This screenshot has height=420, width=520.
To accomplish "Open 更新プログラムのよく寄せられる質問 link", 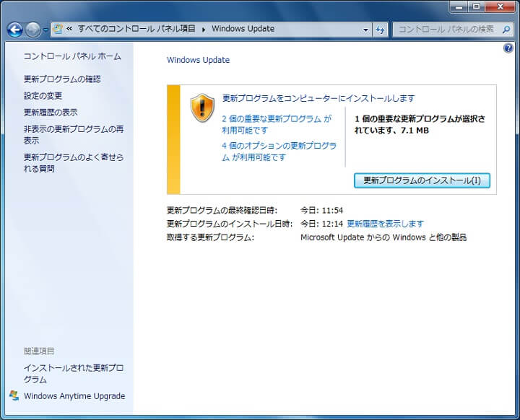I will [x=74, y=163].
